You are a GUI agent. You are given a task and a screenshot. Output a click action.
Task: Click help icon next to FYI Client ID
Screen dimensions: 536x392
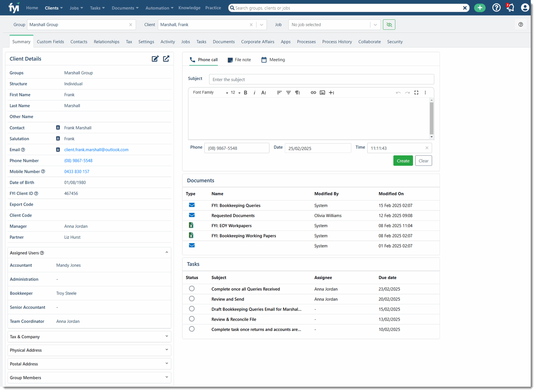point(36,194)
